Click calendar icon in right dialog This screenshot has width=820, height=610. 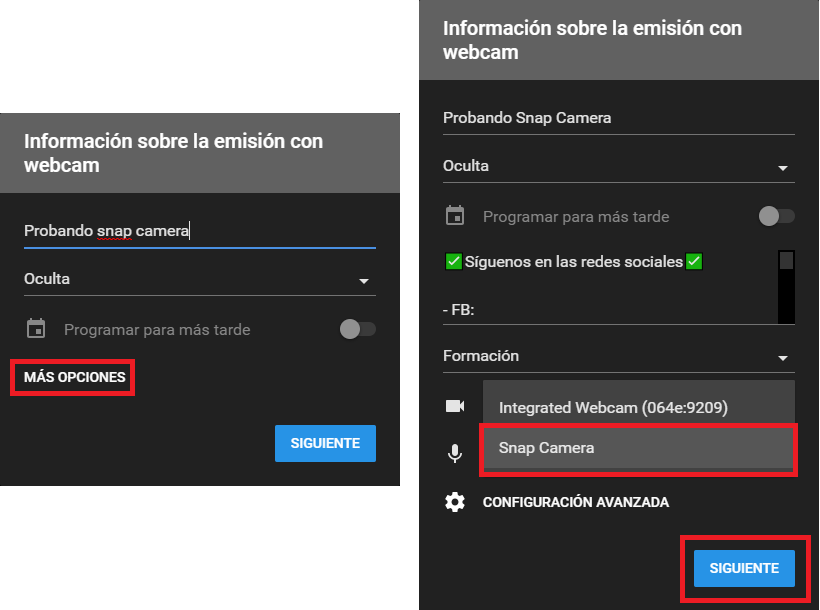click(x=455, y=215)
